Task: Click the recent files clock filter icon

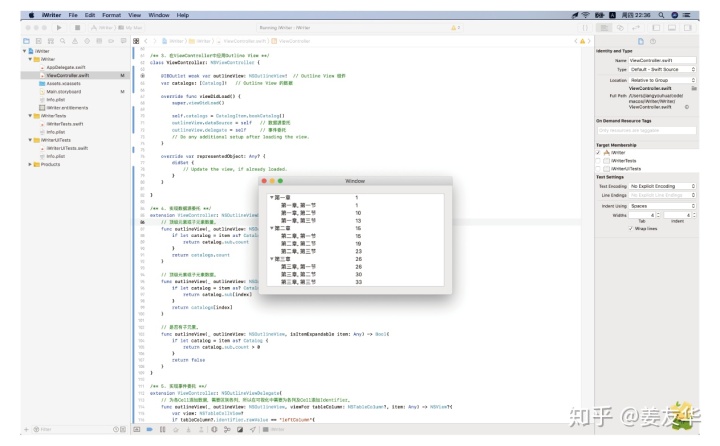Action: 116,429
